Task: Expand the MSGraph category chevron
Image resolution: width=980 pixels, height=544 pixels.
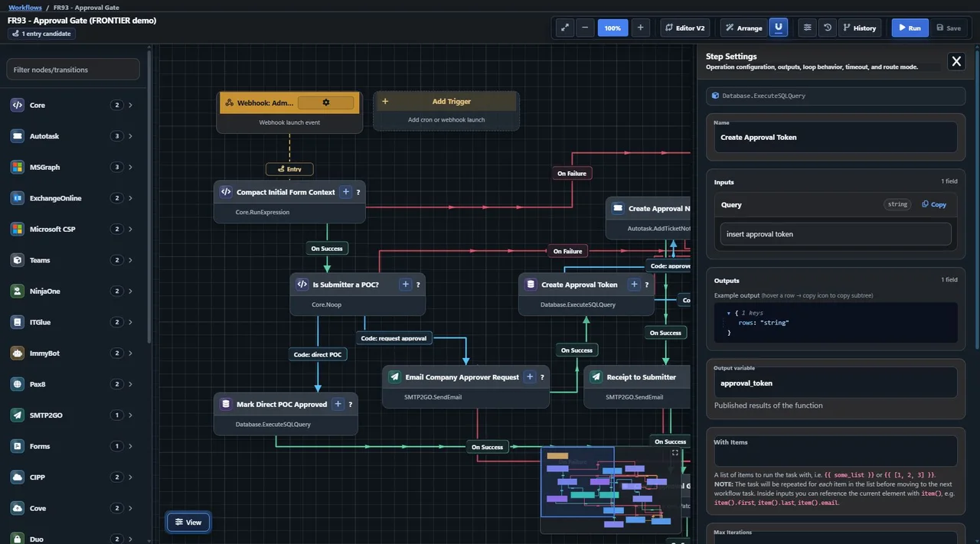Action: click(131, 167)
